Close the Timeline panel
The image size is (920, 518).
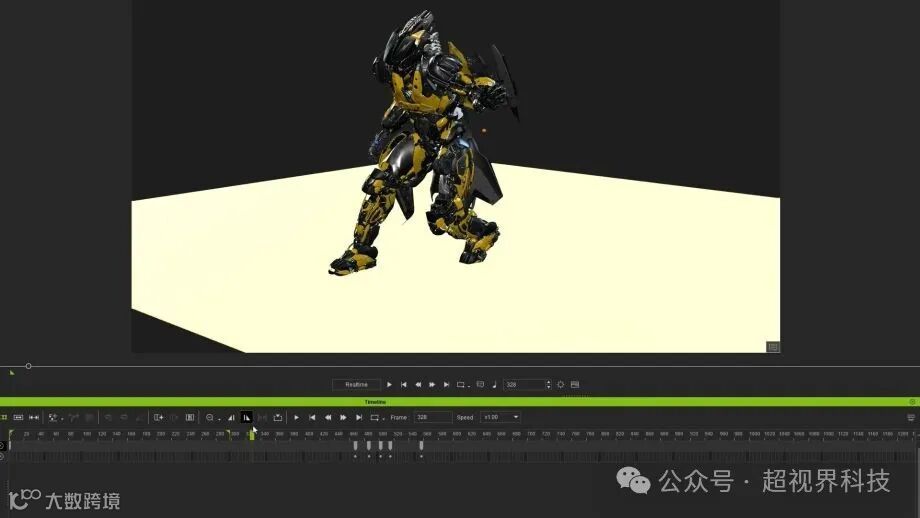[x=912, y=402]
